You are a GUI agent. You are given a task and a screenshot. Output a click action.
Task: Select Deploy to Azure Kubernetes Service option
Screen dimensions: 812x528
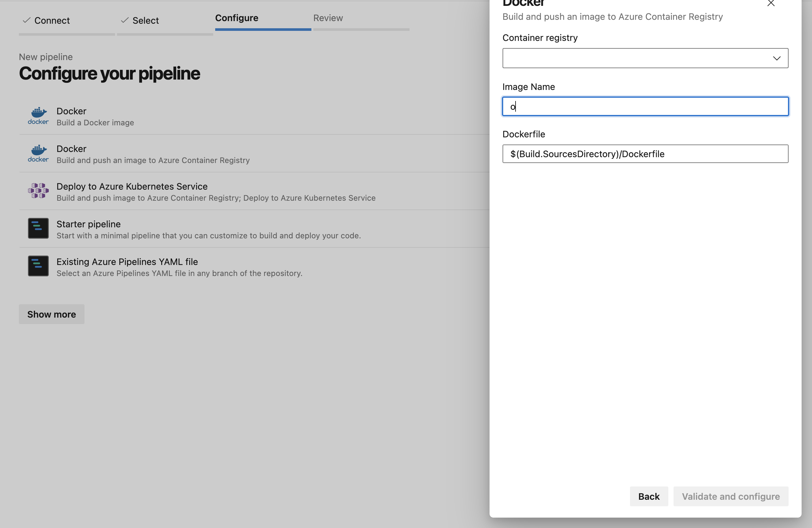(x=132, y=186)
